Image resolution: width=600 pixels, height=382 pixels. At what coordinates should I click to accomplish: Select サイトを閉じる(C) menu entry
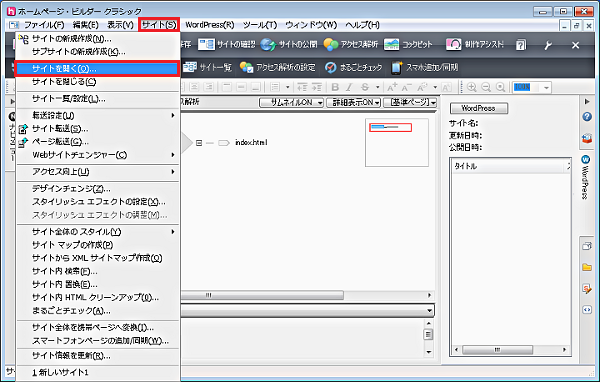coord(97,82)
